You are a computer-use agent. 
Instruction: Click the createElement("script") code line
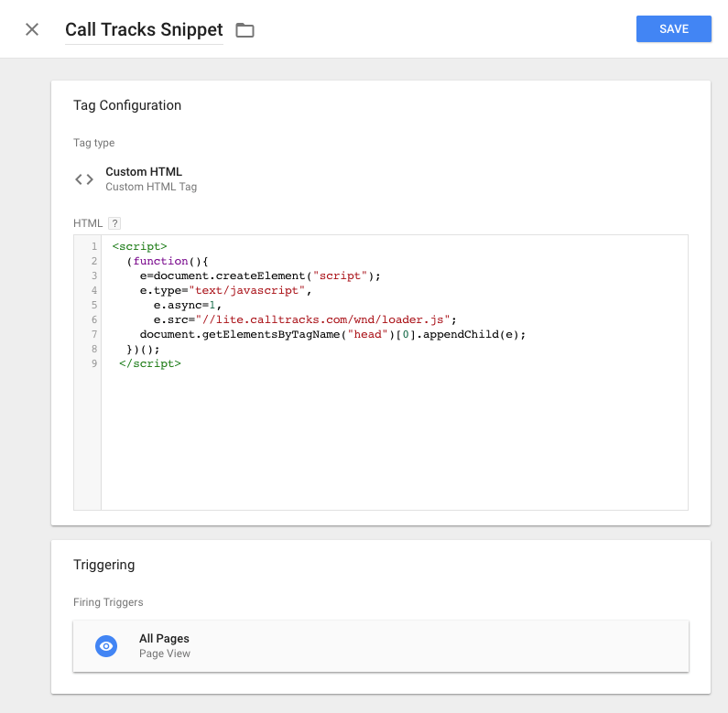click(260, 275)
